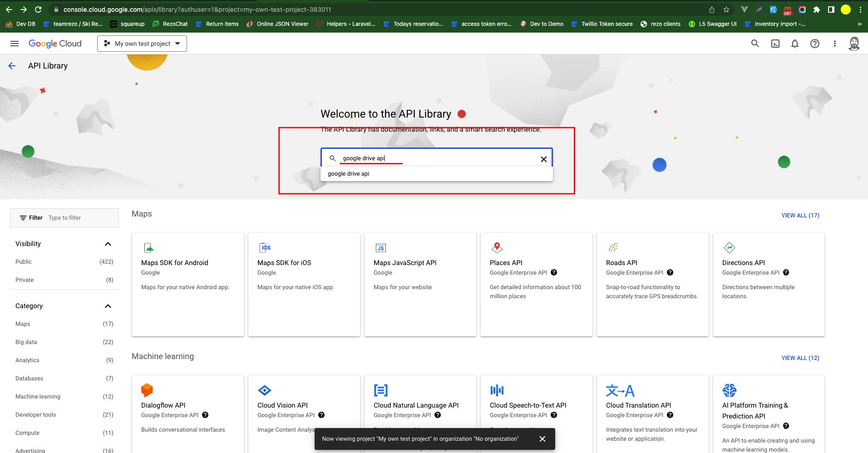This screenshot has height=453, width=868.
Task: Click the Roads API icon
Action: click(x=613, y=248)
